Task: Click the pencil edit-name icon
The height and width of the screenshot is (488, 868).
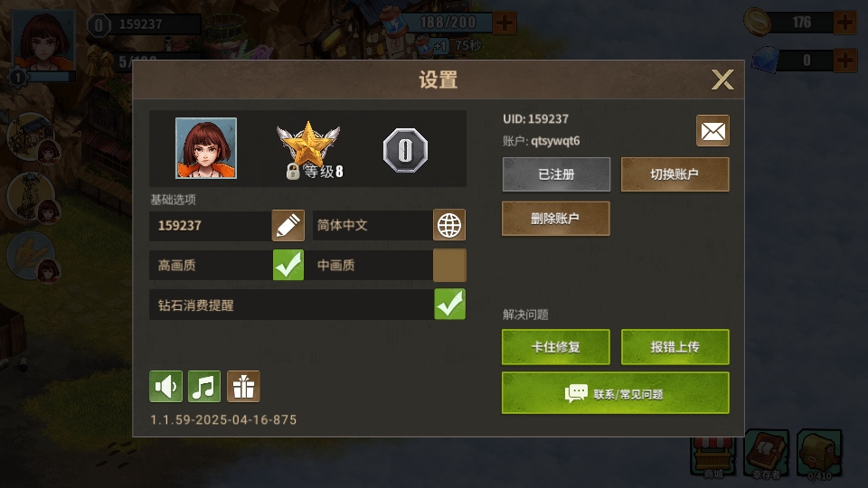Action: [288, 225]
